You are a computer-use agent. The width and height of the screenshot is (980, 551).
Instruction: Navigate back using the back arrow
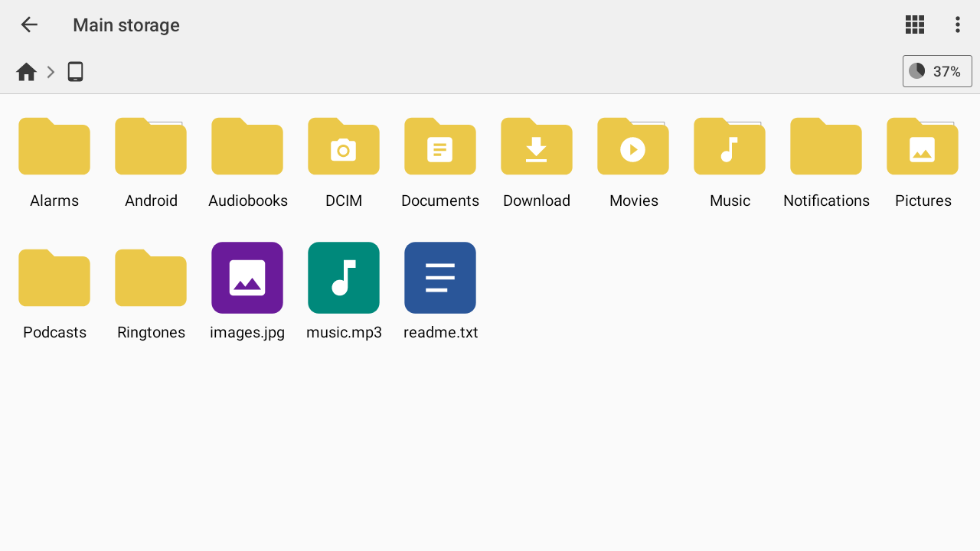click(x=29, y=24)
